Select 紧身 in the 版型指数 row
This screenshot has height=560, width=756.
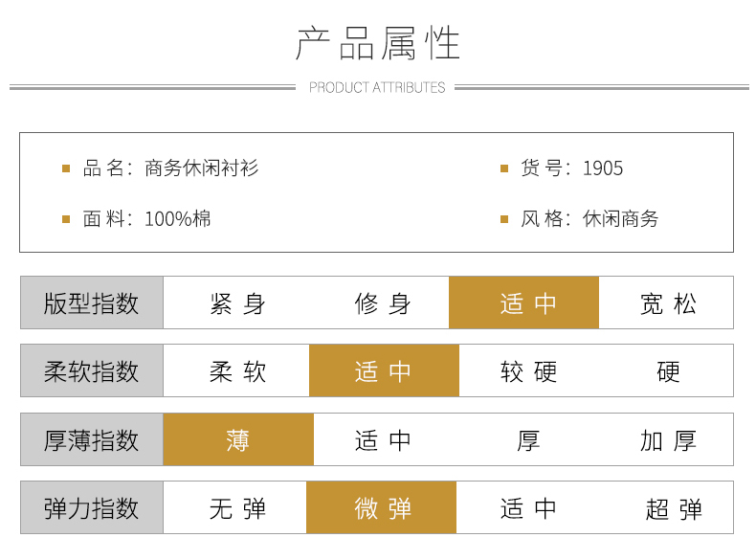[x=237, y=303]
